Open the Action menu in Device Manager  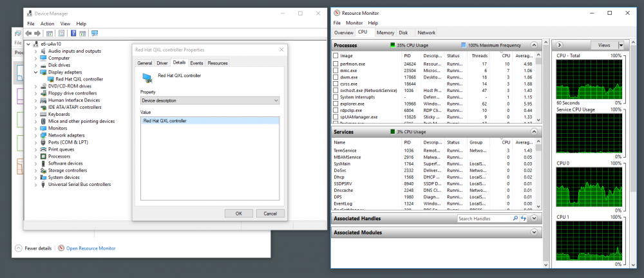tap(47, 24)
